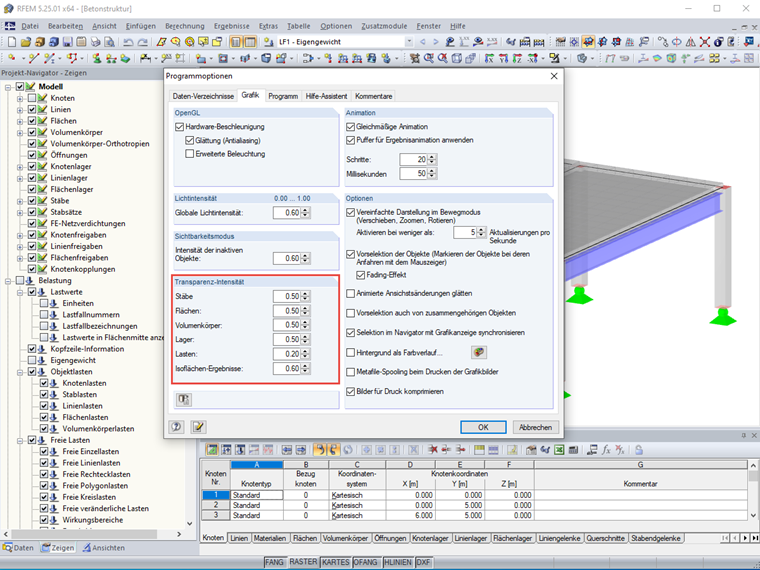Viewport: 760px width, 570px height.
Task: Click the edit comment notepad icon in dialog
Action: (x=198, y=427)
